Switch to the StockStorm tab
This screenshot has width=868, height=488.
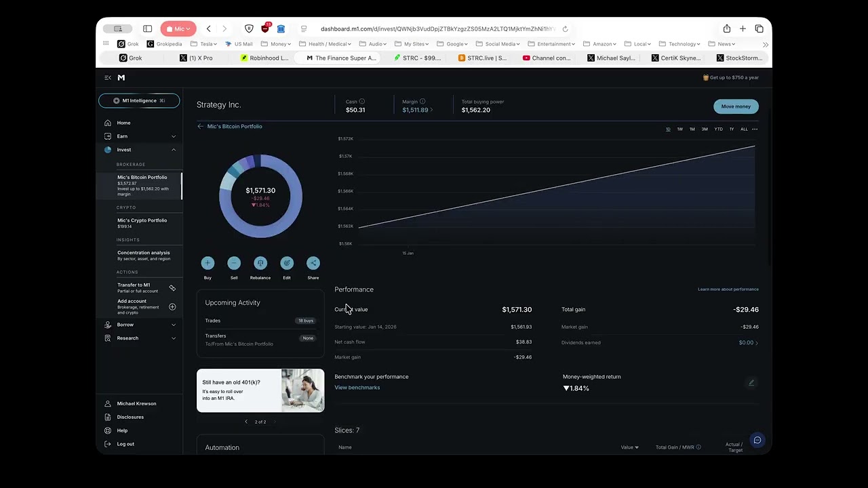click(739, 58)
